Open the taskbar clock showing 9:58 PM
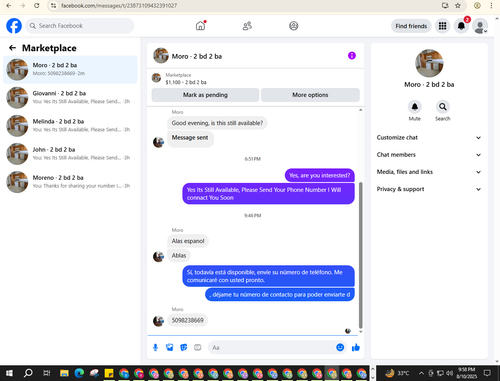Image resolution: width=500 pixels, height=381 pixels. coord(467,373)
